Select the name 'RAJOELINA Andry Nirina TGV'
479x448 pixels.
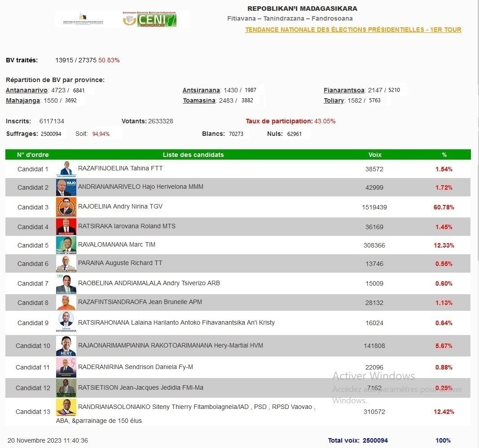point(120,207)
